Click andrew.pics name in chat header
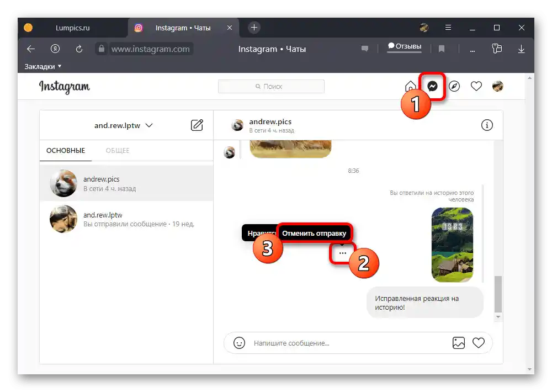Image resolution: width=552 pixels, height=392 pixels. point(270,121)
